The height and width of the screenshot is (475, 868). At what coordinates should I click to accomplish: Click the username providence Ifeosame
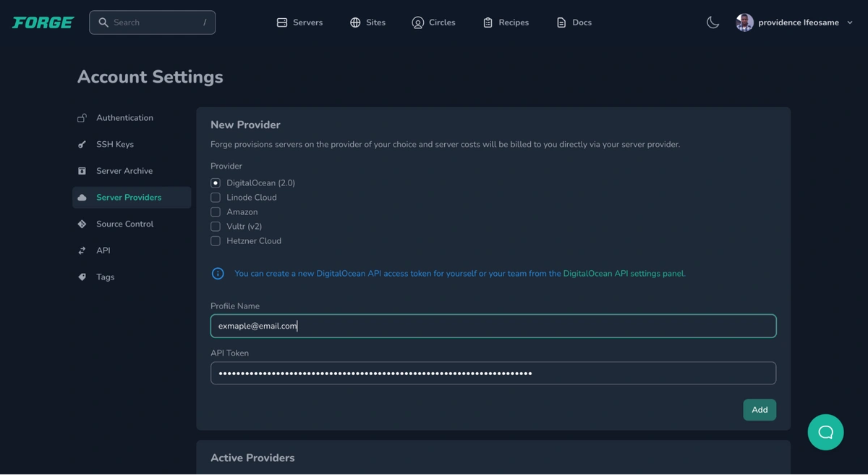tap(799, 22)
